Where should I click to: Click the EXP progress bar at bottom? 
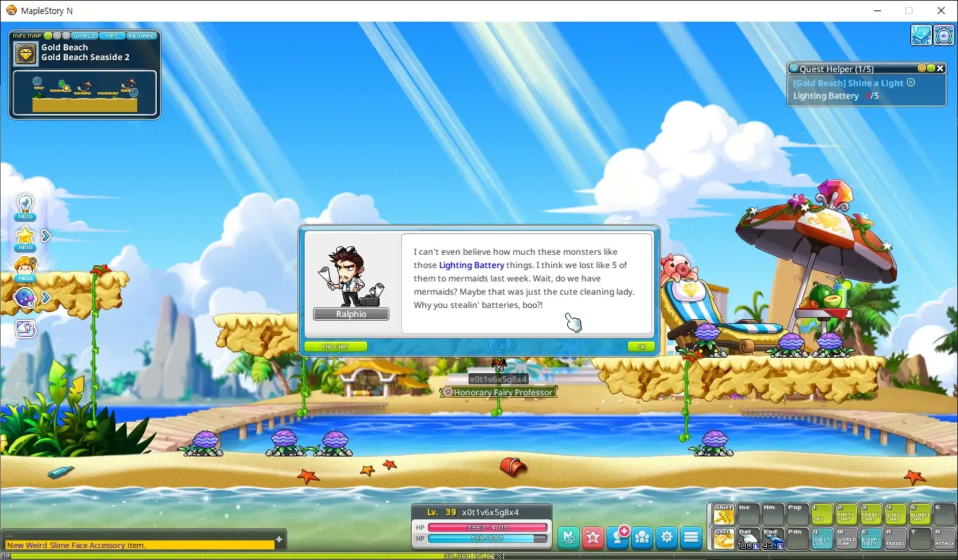[x=479, y=556]
